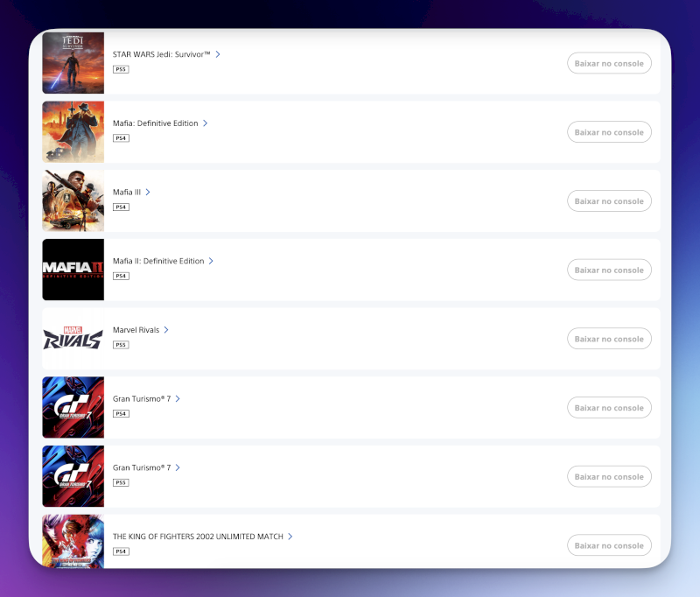Image resolution: width=700 pixels, height=597 pixels.
Task: Expand chevron beside Gran Turismo 7 PS4 entry
Action: 178,399
